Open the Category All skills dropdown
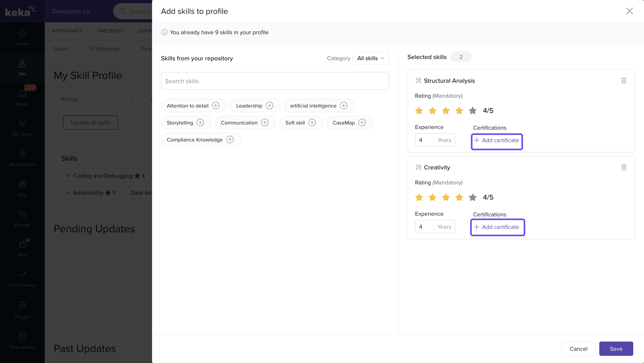 click(371, 58)
